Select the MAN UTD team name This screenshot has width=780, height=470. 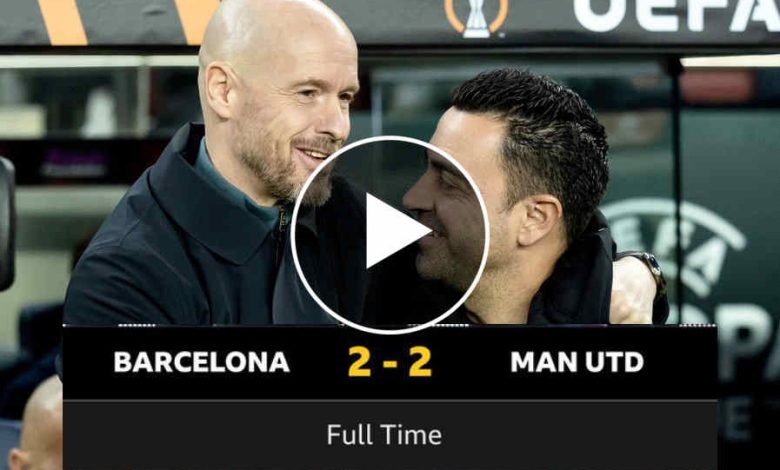point(577,362)
